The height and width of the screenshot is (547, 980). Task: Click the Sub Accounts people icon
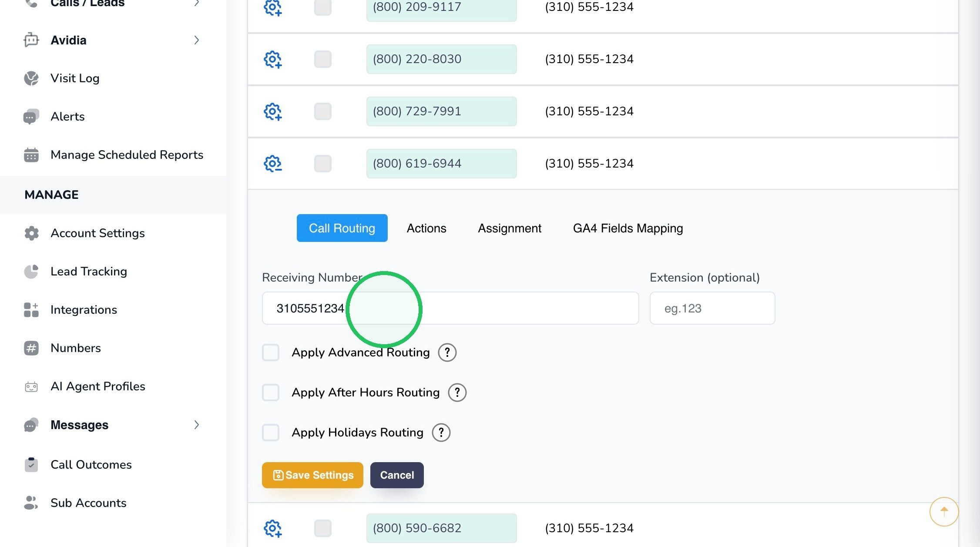(31, 503)
